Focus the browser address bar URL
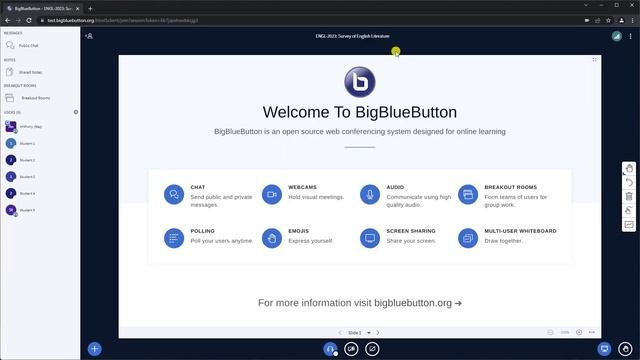The width and height of the screenshot is (640, 360). (x=122, y=20)
